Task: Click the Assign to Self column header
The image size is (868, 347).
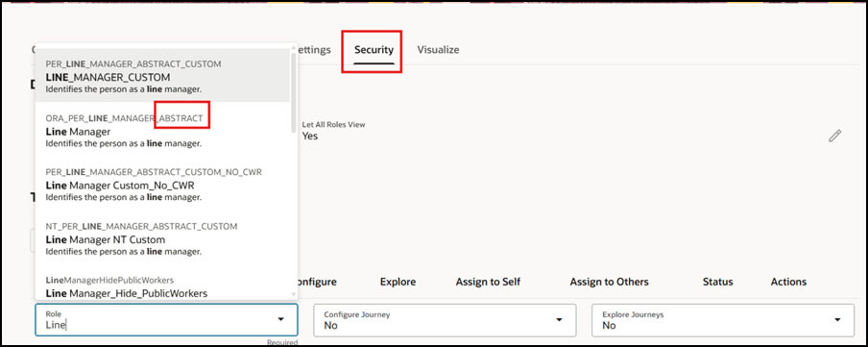Action: pyautogui.click(x=488, y=282)
